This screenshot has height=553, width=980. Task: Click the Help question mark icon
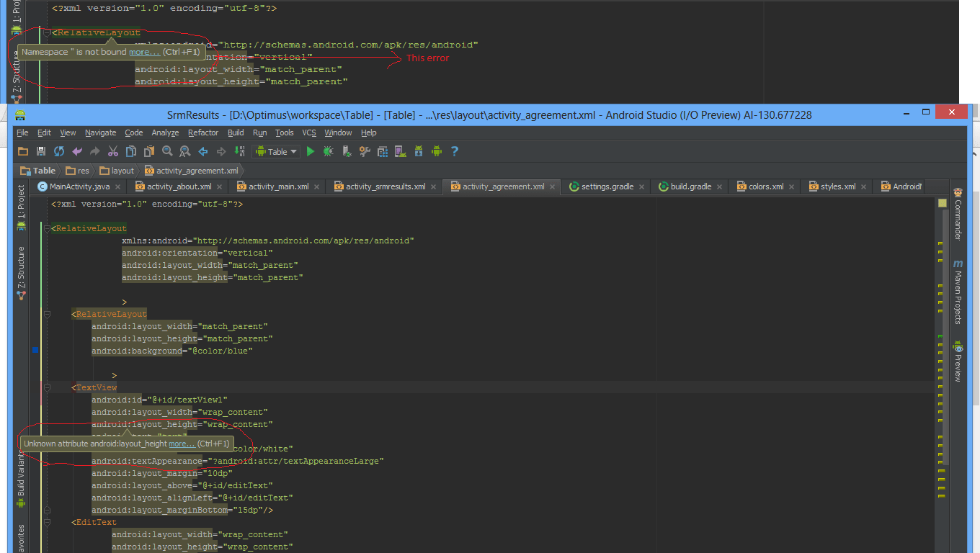(454, 151)
